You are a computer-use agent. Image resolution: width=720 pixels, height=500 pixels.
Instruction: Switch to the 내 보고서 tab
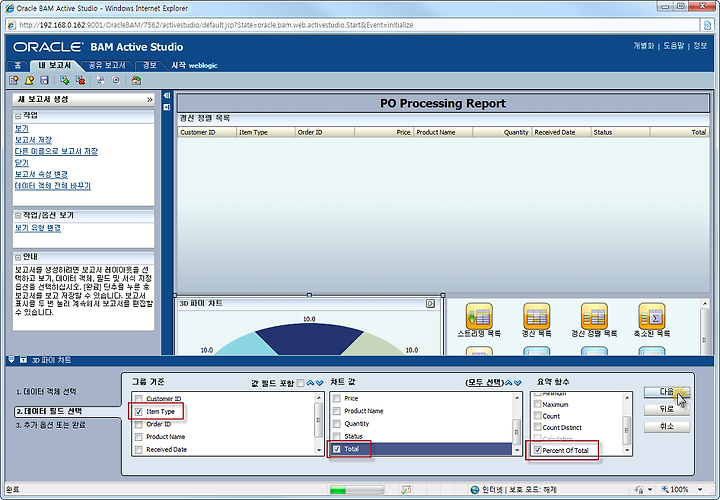click(54, 66)
